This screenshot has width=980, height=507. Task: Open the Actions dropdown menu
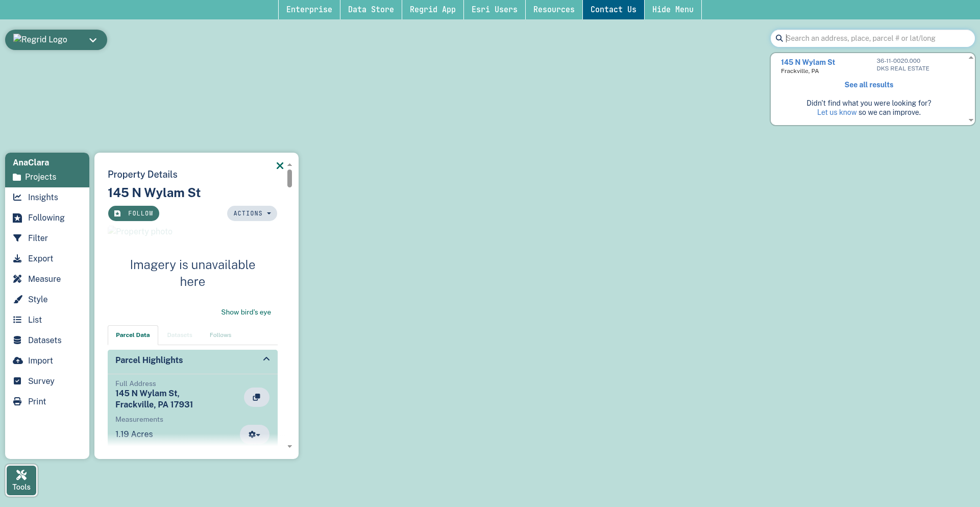coord(252,213)
